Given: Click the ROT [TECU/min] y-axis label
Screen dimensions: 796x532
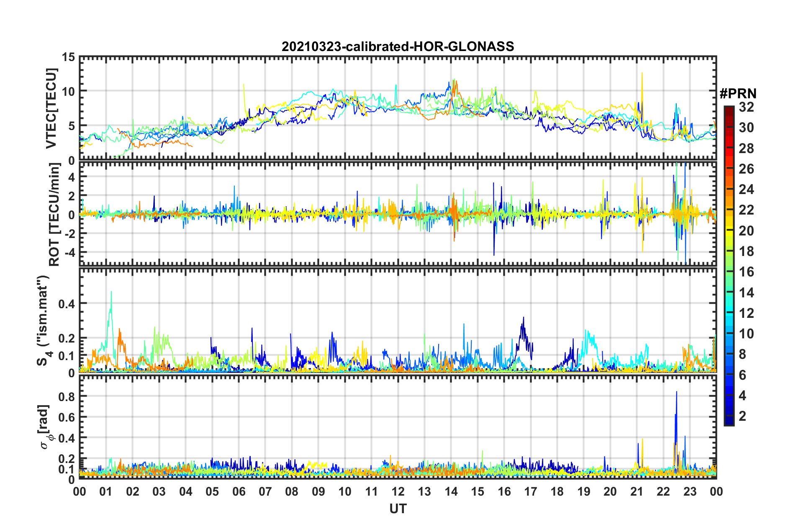Looking at the screenshot, I should pyautogui.click(x=54, y=215).
